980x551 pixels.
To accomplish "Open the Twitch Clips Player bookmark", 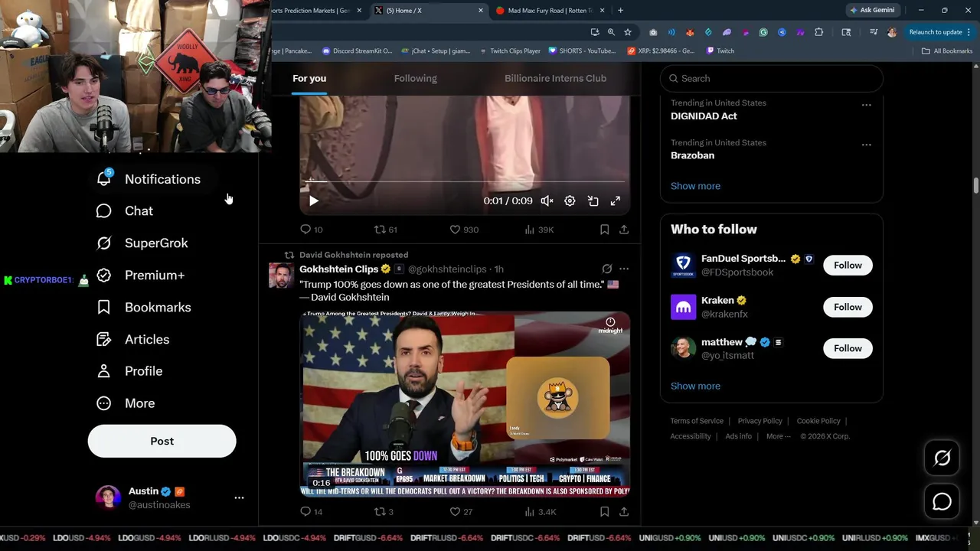I will [x=510, y=51].
